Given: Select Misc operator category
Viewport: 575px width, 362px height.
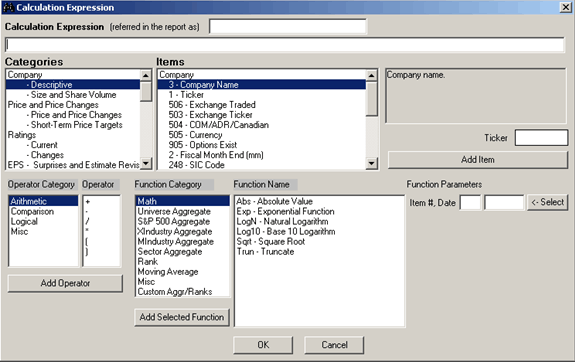Looking at the screenshot, I should [x=19, y=232].
